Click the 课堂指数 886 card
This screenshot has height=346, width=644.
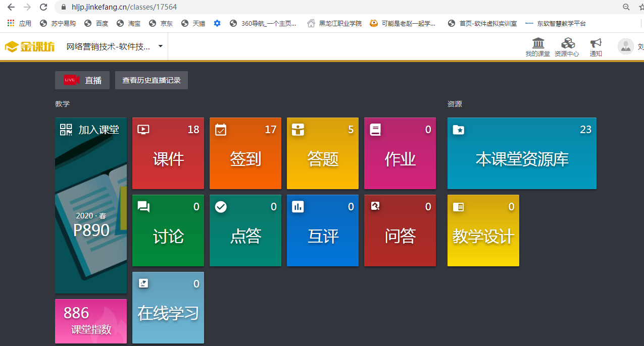tap(91, 321)
